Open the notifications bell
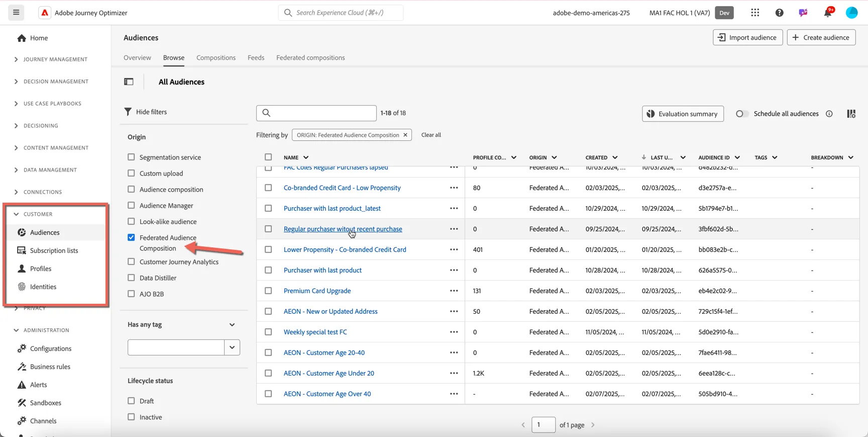Viewport: 868px width, 437px height. pyautogui.click(x=828, y=13)
